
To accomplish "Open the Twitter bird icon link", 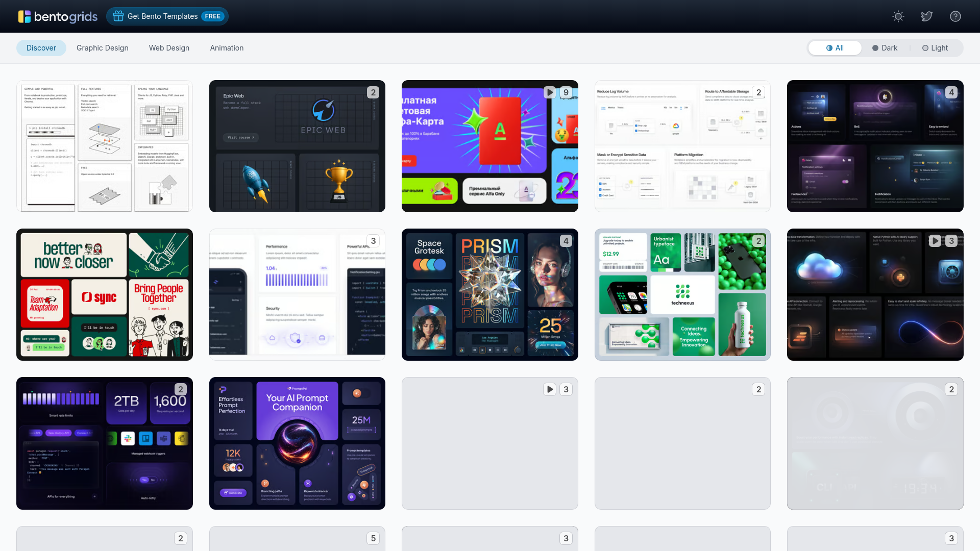I will coord(927,16).
